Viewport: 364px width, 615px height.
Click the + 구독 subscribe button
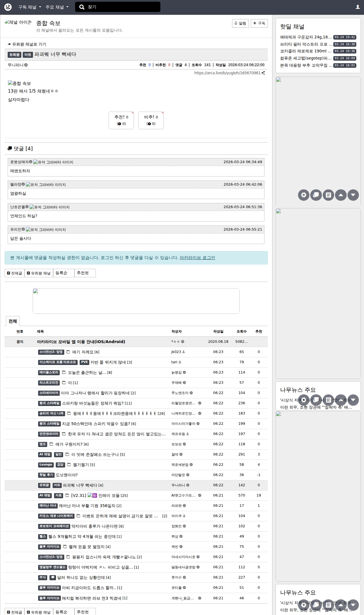tap(259, 23)
